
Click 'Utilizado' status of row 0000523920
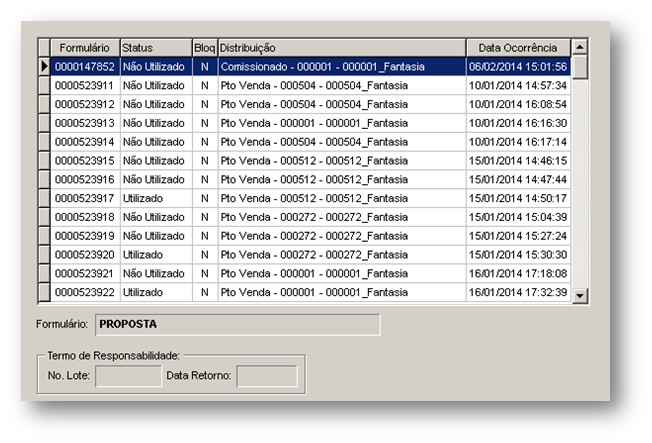pos(156,255)
